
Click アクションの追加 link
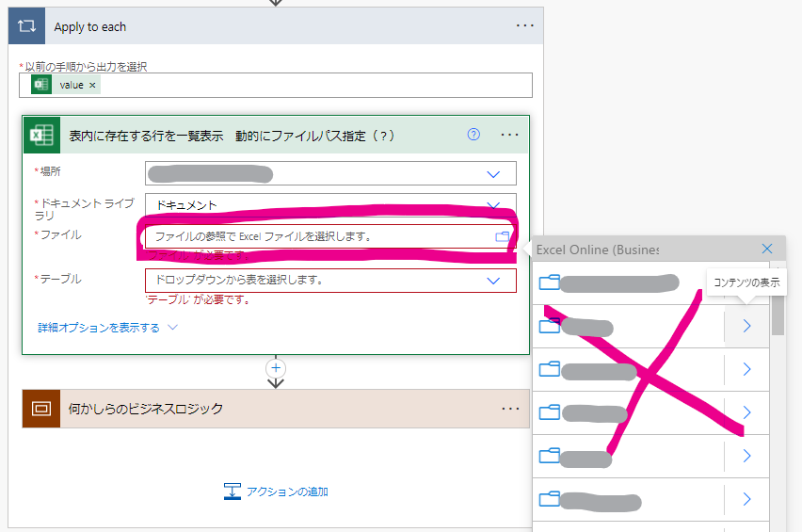(276, 492)
